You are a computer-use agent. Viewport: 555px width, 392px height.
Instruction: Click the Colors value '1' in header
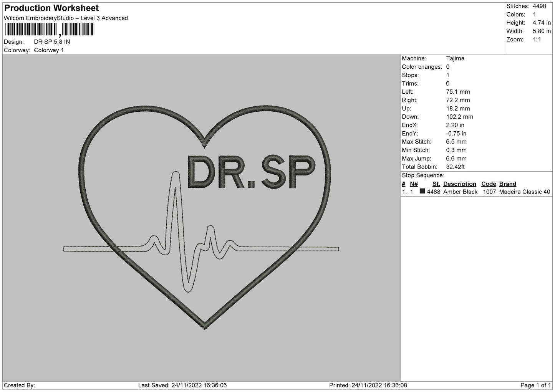click(534, 15)
